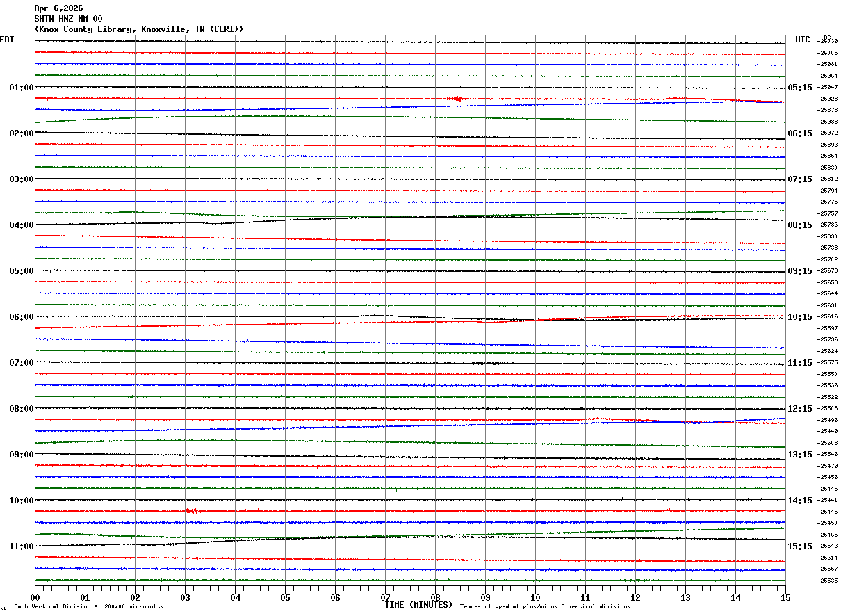841x616 pixels.
Task: Select DC offset value "-25702"
Action: coord(828,259)
